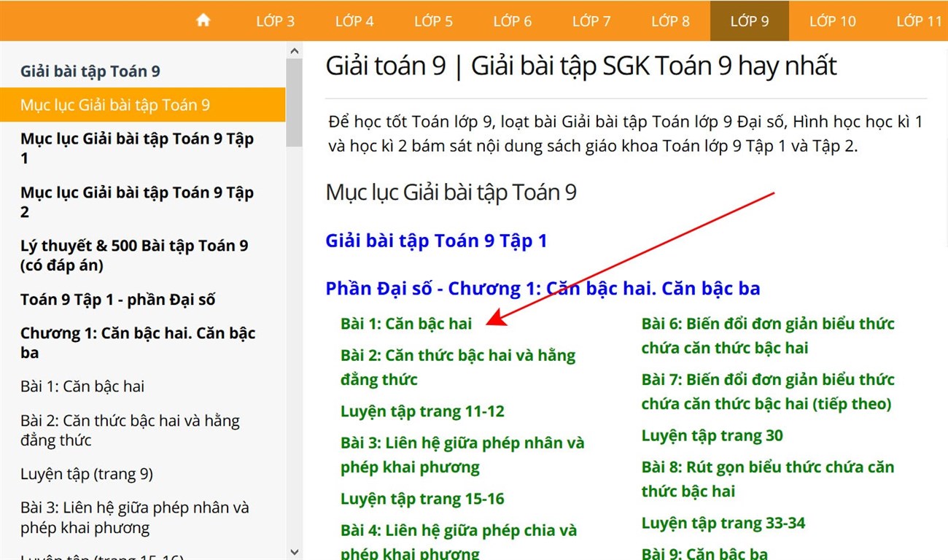Go to the home page icon
This screenshot has height=560, width=948.
pyautogui.click(x=203, y=20)
